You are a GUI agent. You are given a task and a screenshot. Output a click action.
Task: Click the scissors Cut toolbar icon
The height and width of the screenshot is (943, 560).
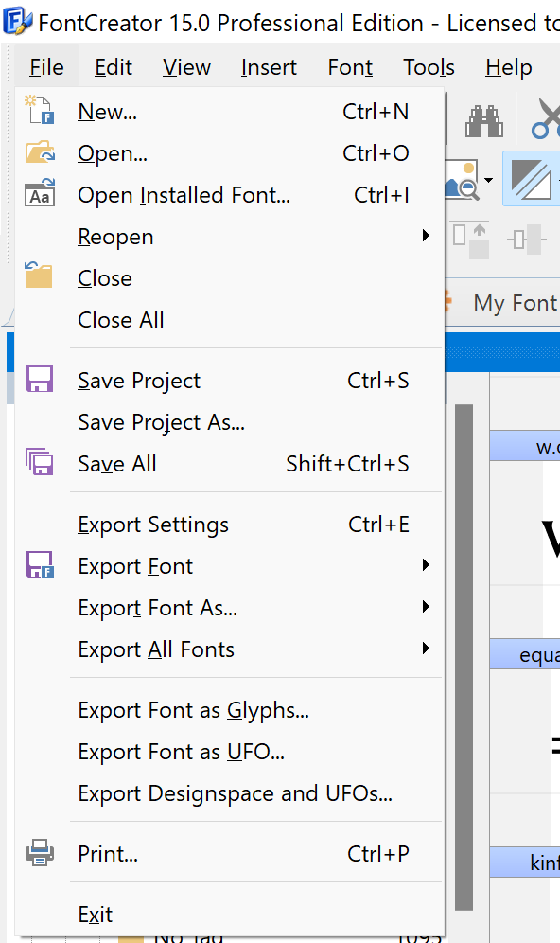[546, 119]
